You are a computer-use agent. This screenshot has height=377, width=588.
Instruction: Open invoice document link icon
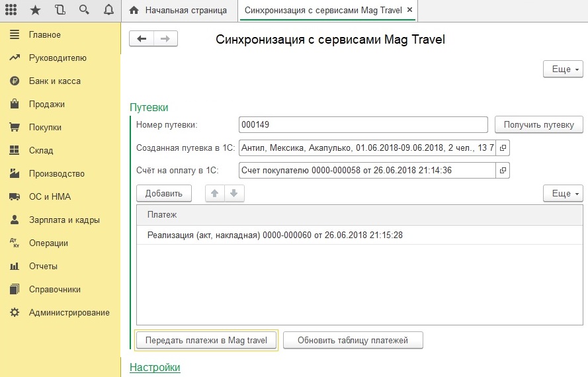click(503, 170)
